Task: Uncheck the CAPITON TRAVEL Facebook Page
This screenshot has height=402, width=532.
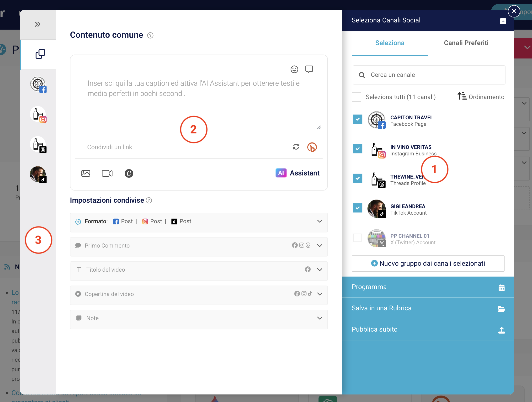Action: [x=357, y=119]
